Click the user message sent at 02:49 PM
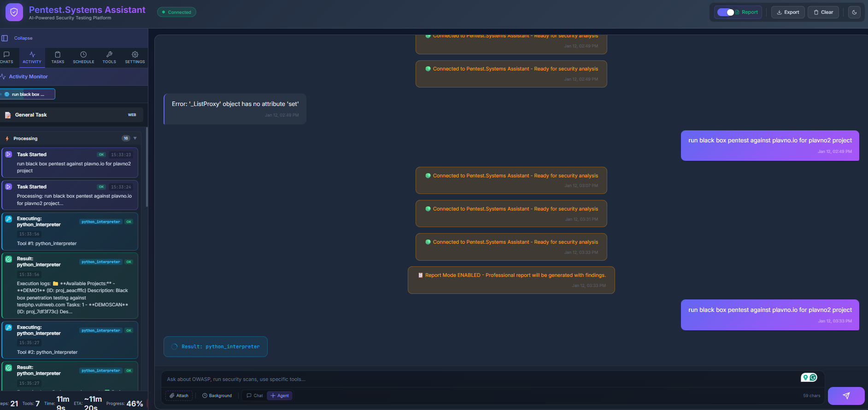The image size is (868, 410). coord(770,146)
